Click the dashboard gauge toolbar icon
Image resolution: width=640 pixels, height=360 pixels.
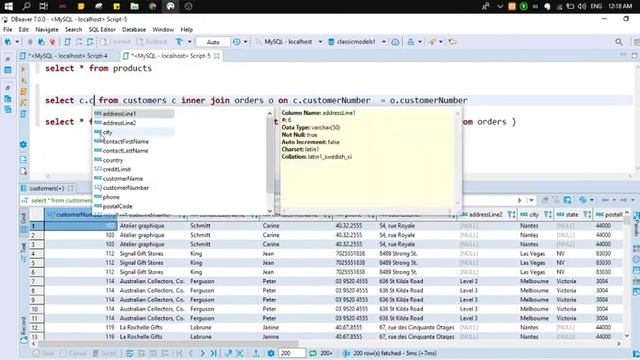[x=395, y=42]
